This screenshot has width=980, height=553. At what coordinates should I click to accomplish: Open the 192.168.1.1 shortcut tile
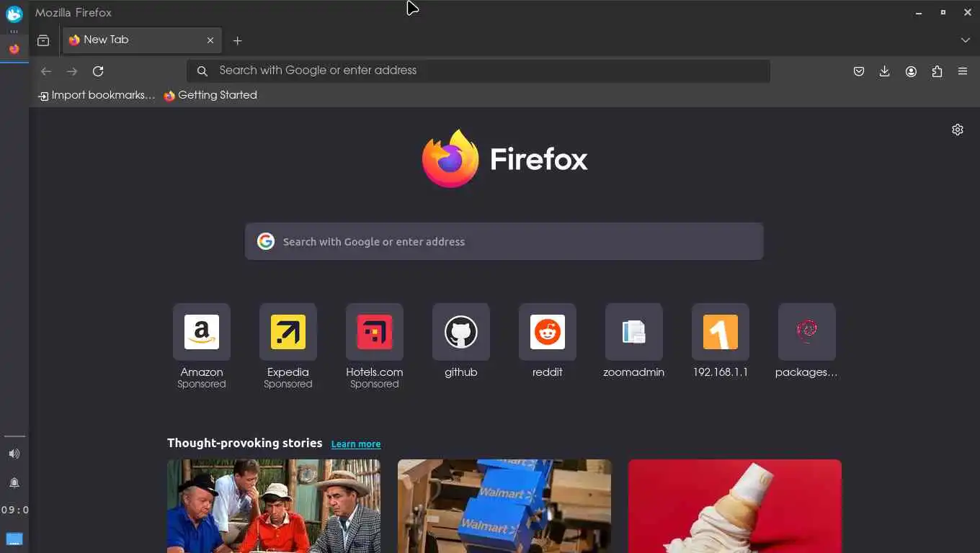(721, 332)
